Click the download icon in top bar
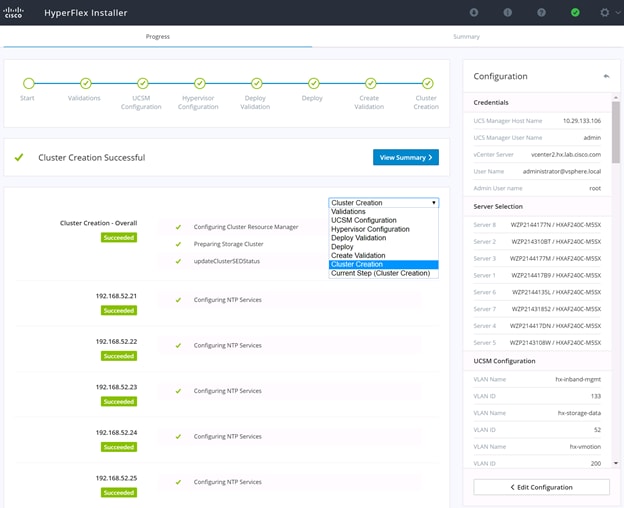Viewport: 624px width, 508px height. [x=474, y=12]
